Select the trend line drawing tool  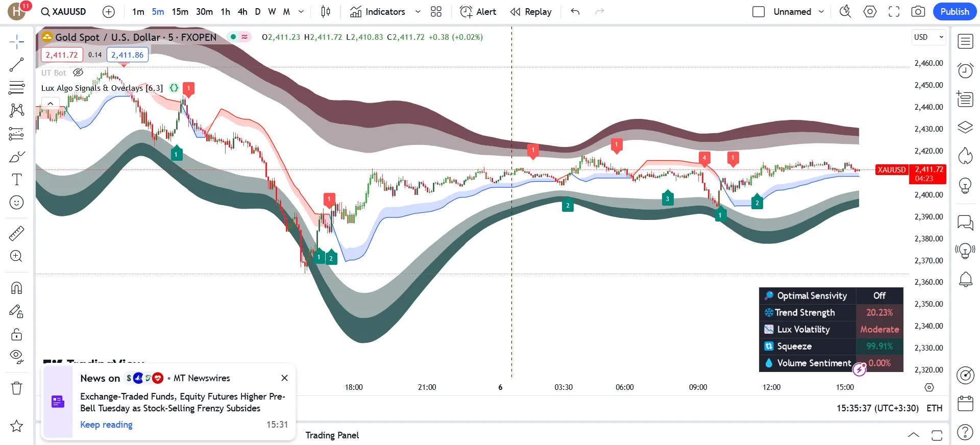(16, 65)
